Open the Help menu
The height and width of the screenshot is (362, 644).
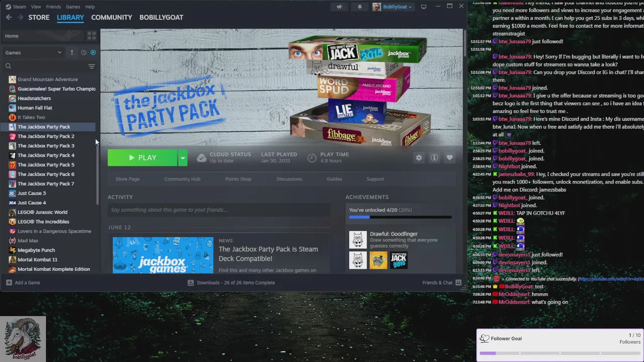[x=90, y=7]
